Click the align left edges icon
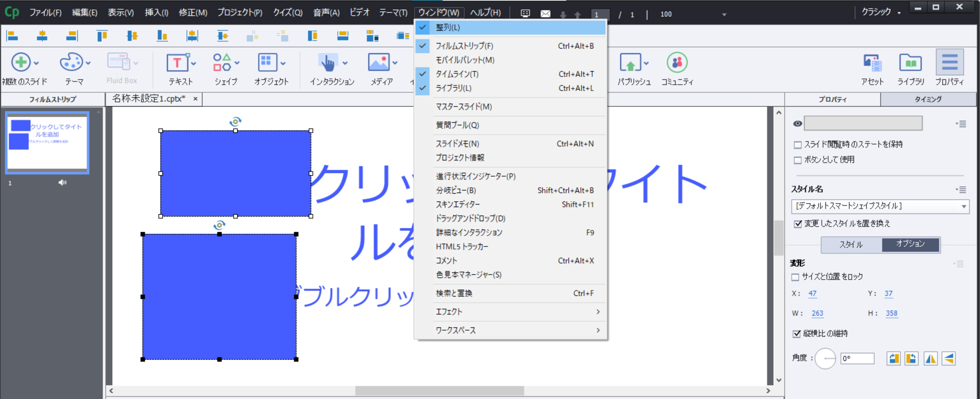The width and height of the screenshot is (980, 399). pyautogui.click(x=12, y=36)
